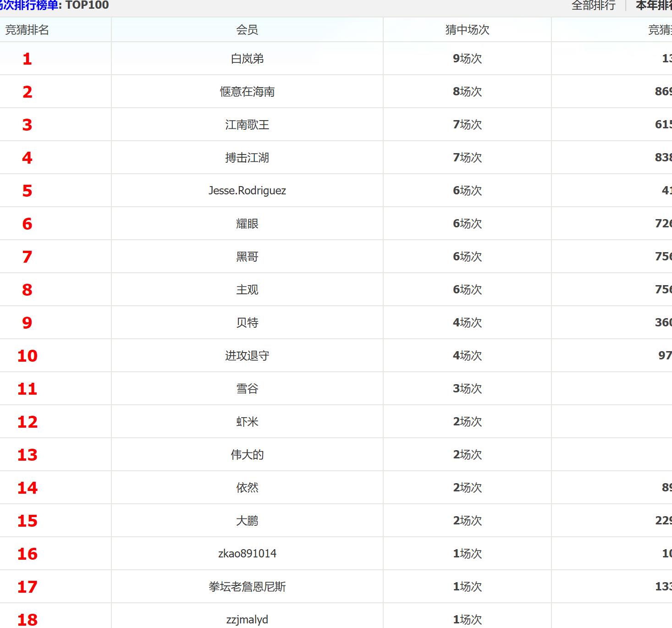Image resolution: width=672 pixels, height=628 pixels.
Task: Open member 江南歌王
Action: pyautogui.click(x=247, y=125)
